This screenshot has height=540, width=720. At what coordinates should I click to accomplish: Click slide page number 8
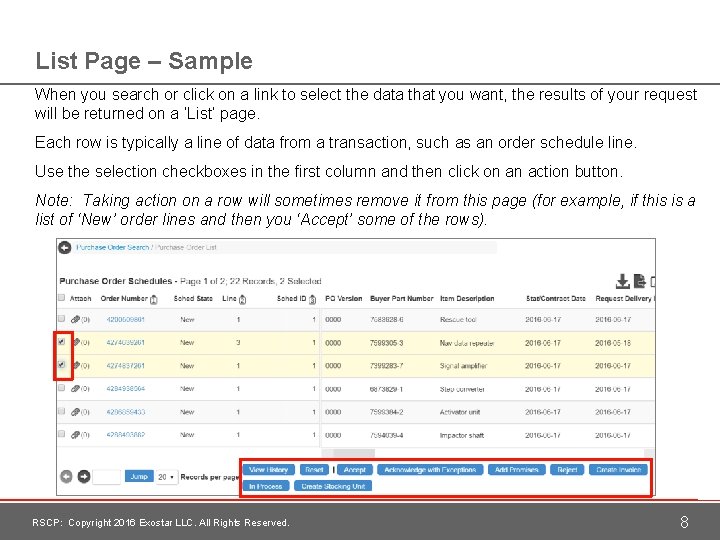click(684, 522)
